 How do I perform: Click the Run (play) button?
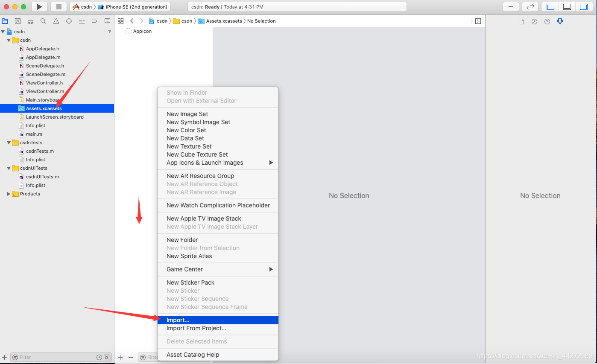[39, 7]
